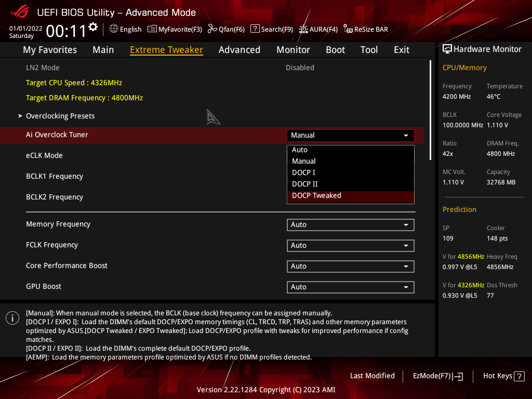Screen dimensions: 532x399
Task: Open the FCLK Frequency dropdown
Action: pos(351,246)
